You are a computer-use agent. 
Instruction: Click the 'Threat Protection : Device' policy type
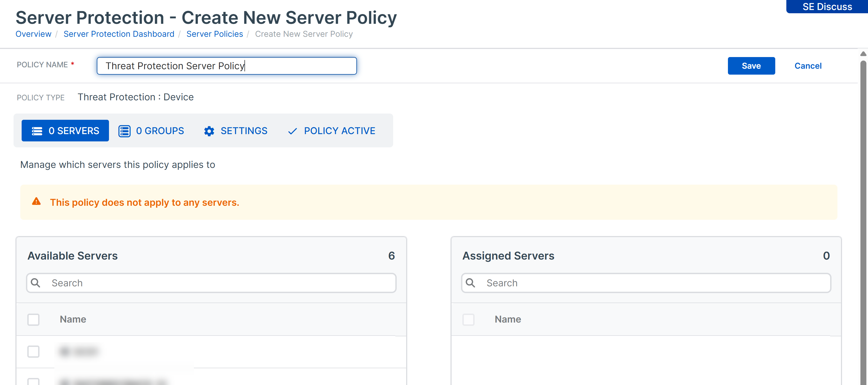tap(135, 97)
